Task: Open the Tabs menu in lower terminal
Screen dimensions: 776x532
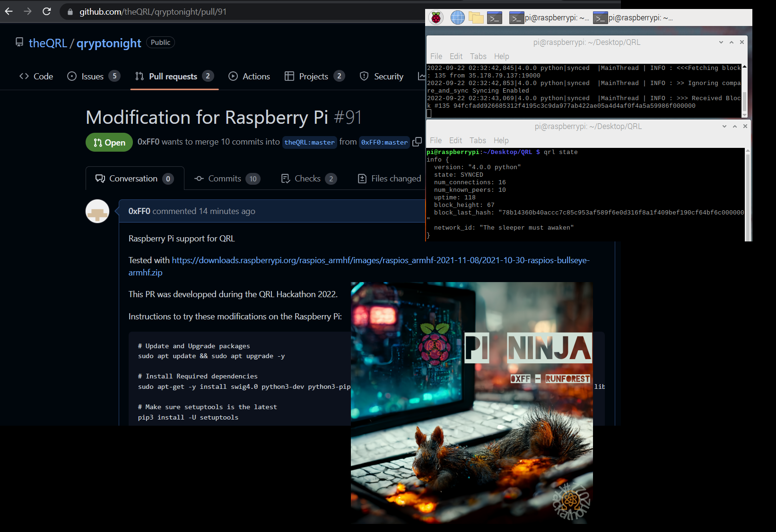Action: [x=478, y=140]
